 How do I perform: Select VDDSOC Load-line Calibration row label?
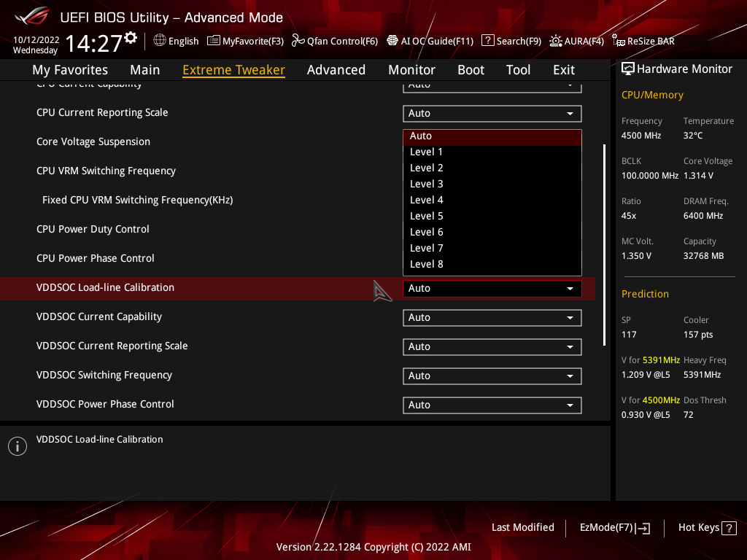click(105, 287)
